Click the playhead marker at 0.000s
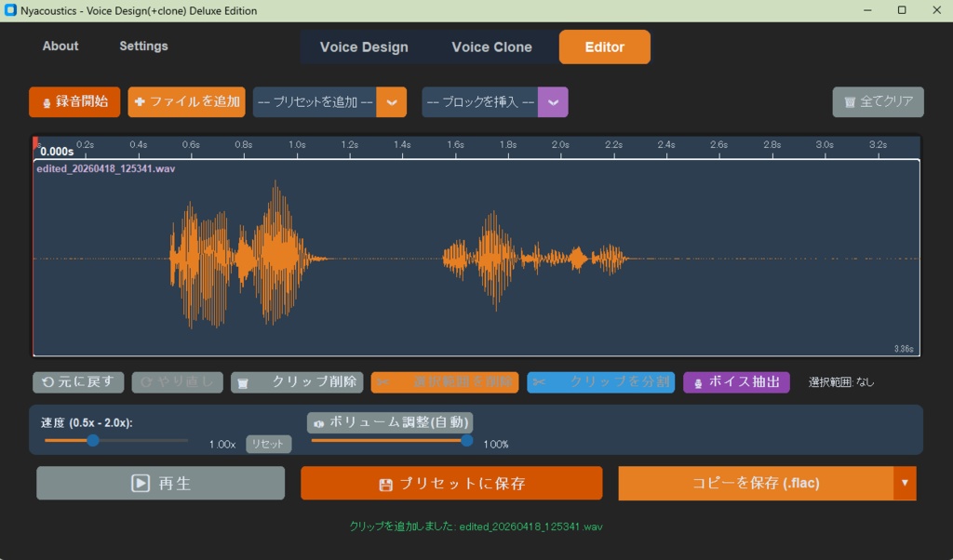 pos(34,141)
